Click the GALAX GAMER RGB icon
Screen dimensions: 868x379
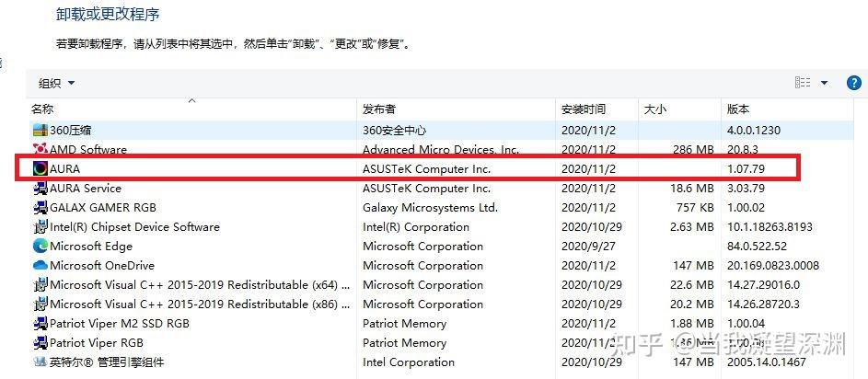pos(40,208)
